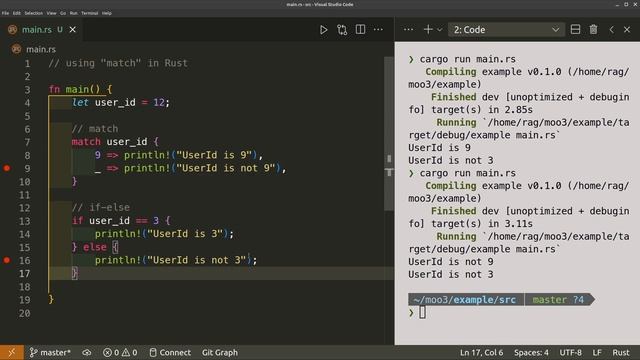Run the Rust file with play icon

[323, 30]
